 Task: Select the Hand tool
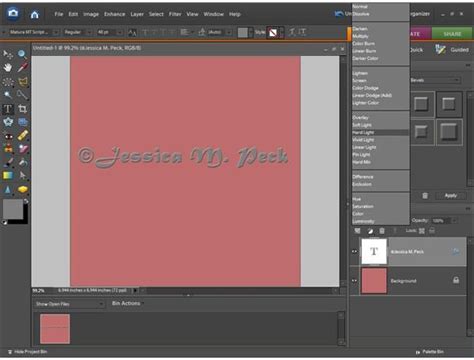tap(8, 68)
